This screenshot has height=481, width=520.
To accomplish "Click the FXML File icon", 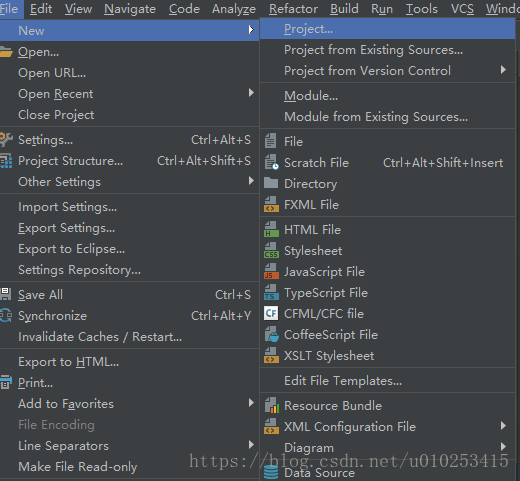I will click(x=271, y=204).
